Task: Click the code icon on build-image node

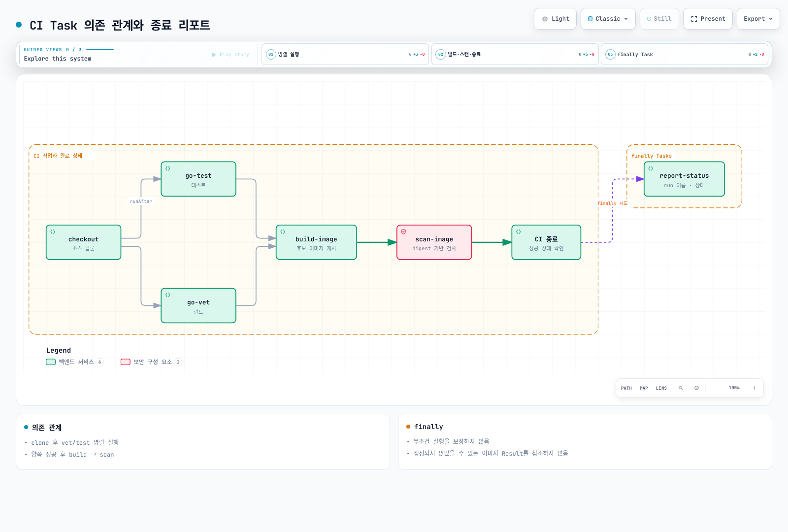Action: click(x=283, y=232)
